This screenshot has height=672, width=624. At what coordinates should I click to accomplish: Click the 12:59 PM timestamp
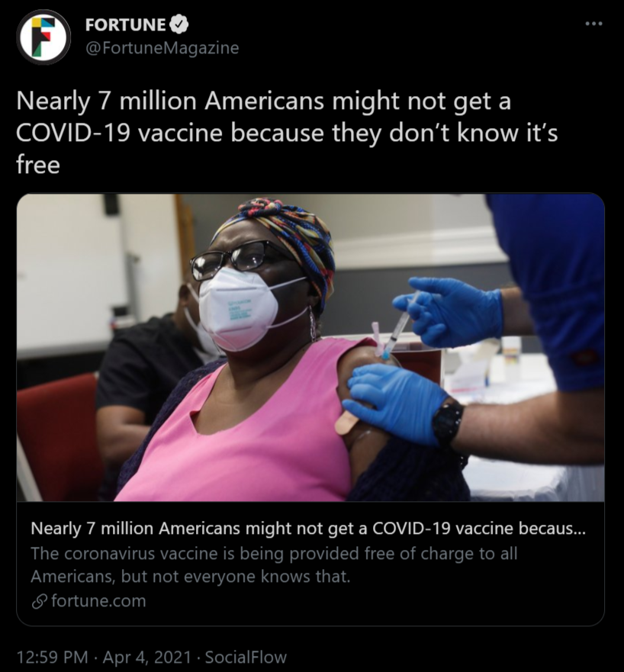pos(51,657)
